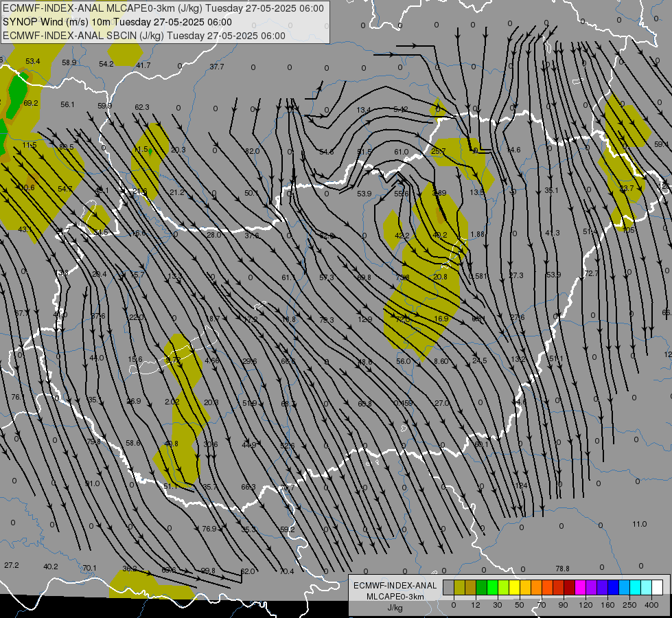Click the MLCAPE0-3km header line
This screenshot has width=672, height=618.
pyautogui.click(x=163, y=8)
